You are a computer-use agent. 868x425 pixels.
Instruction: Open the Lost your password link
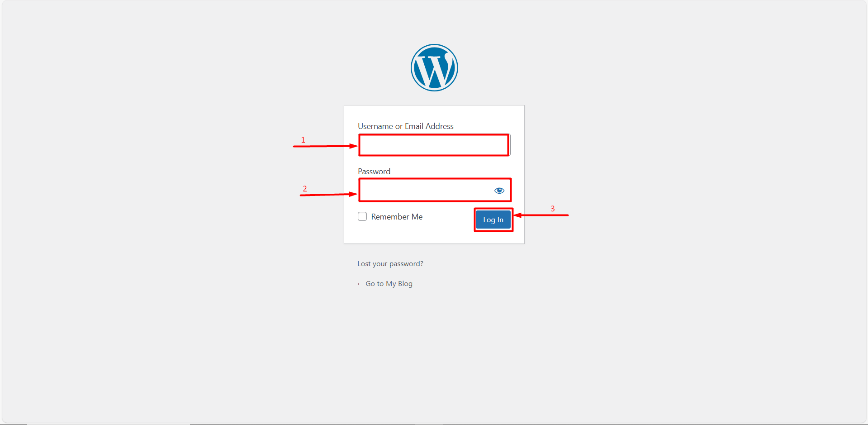click(390, 264)
